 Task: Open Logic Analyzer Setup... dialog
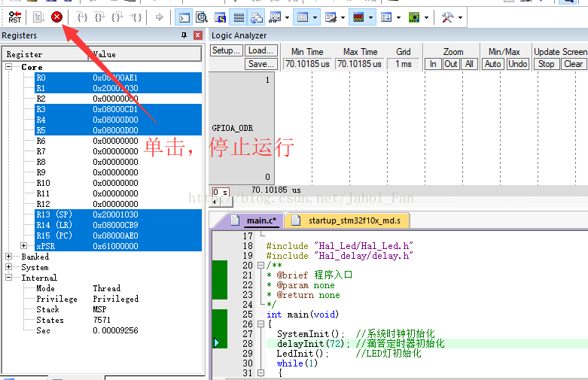click(x=226, y=50)
